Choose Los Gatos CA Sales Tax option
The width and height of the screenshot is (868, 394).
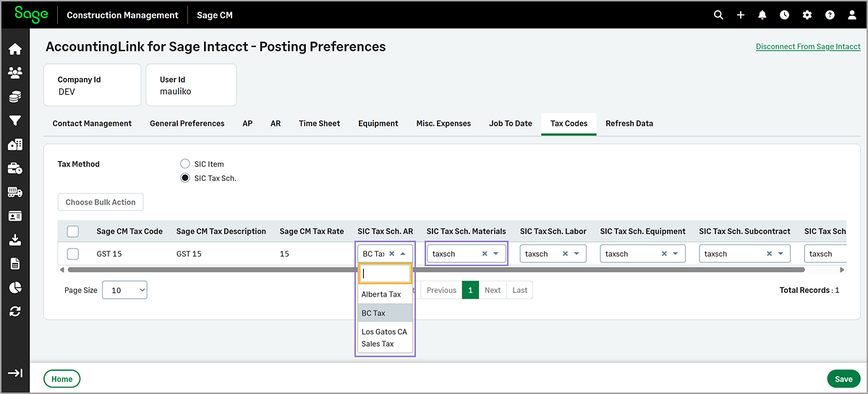(x=385, y=338)
